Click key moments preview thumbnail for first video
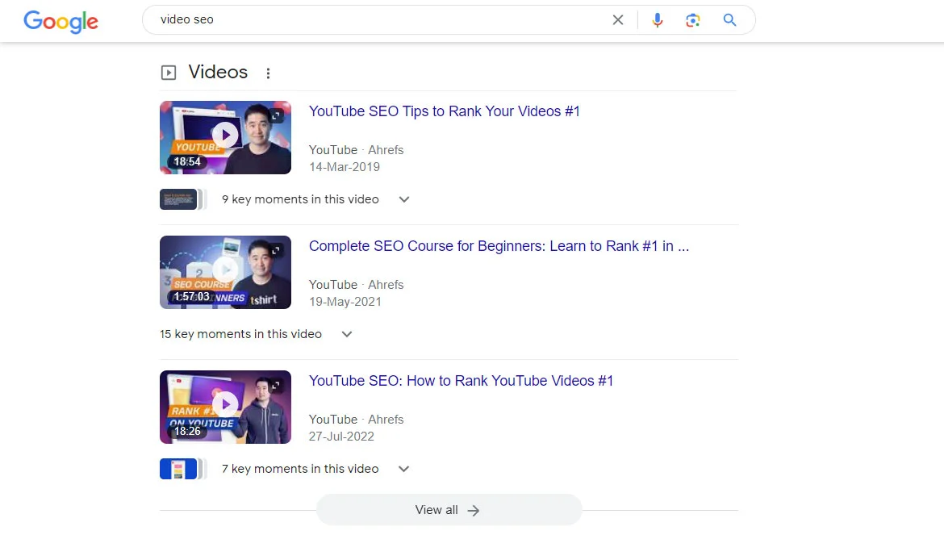Screen dimensions: 944x560 point(179,199)
